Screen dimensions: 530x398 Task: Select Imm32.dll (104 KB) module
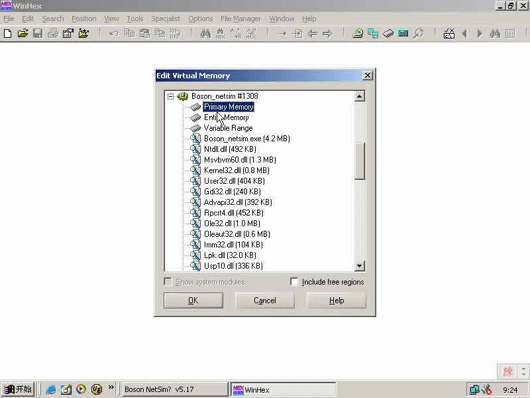(x=233, y=244)
